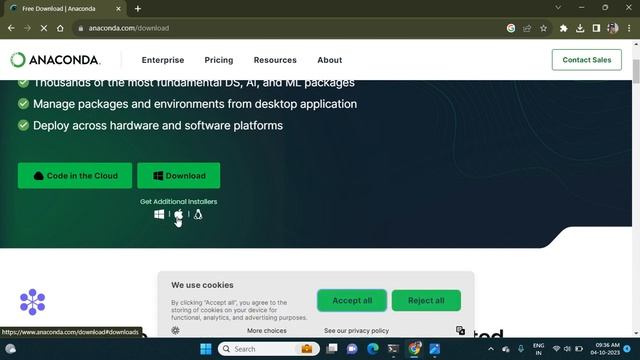Click the Anaconda logo in header
The height and width of the screenshot is (360, 640).
[55, 60]
